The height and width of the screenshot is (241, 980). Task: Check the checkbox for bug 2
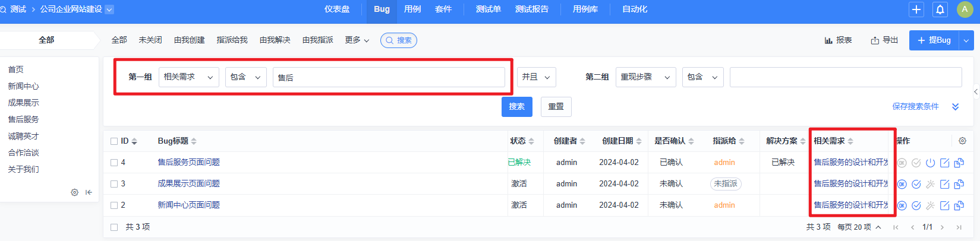(x=114, y=205)
